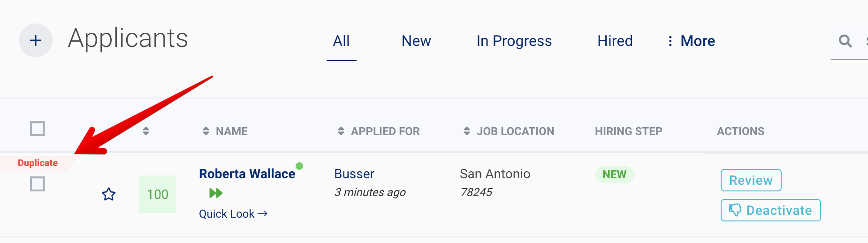Select the Hired tab

point(615,41)
